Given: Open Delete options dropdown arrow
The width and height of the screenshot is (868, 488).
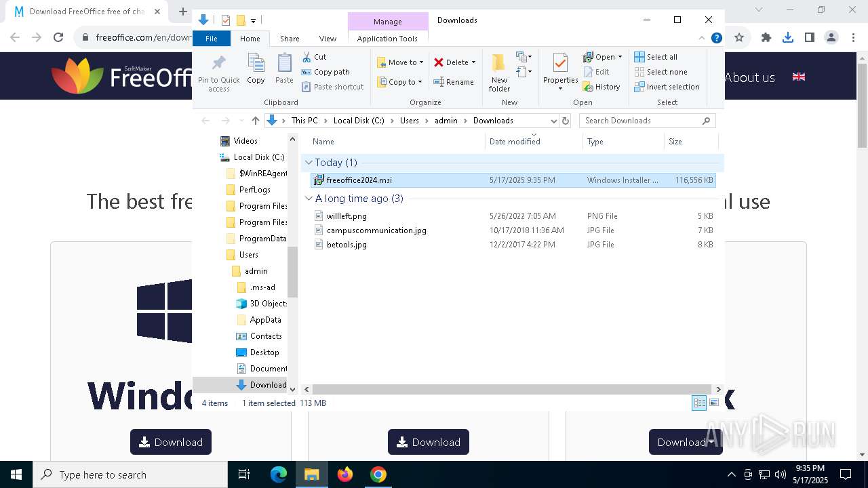Looking at the screenshot, I should (x=473, y=62).
